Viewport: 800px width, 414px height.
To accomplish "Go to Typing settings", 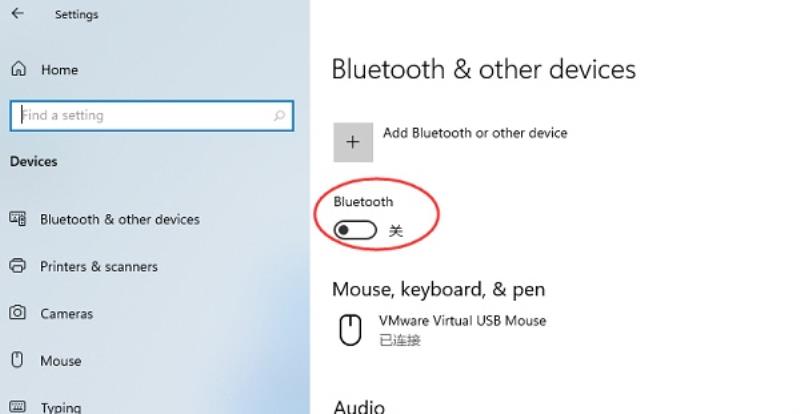I will click(x=61, y=407).
